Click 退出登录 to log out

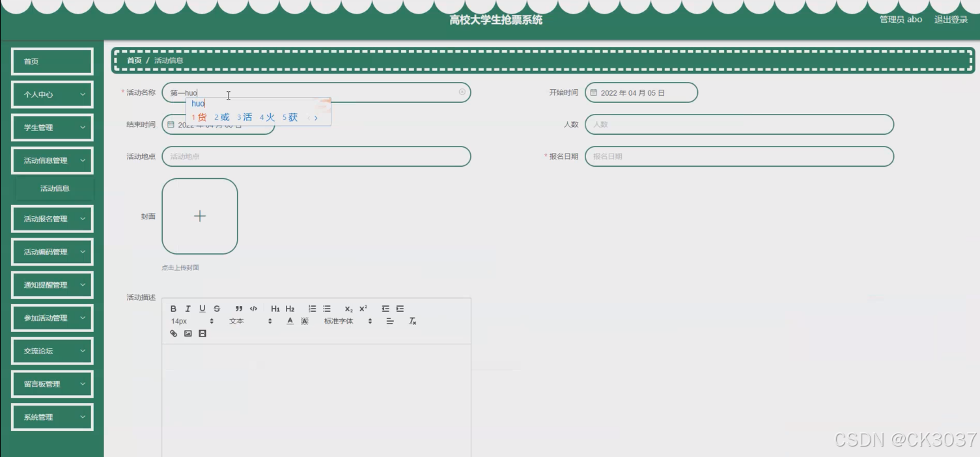[951, 20]
